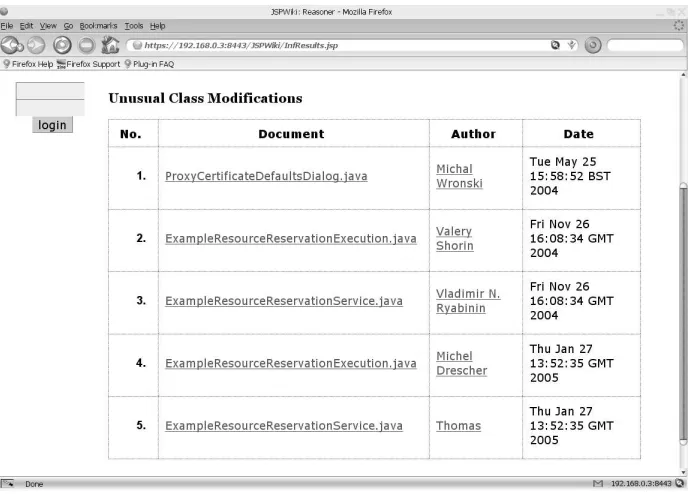Open the Edit menu
This screenshot has width=692, height=494.
click(x=26, y=26)
